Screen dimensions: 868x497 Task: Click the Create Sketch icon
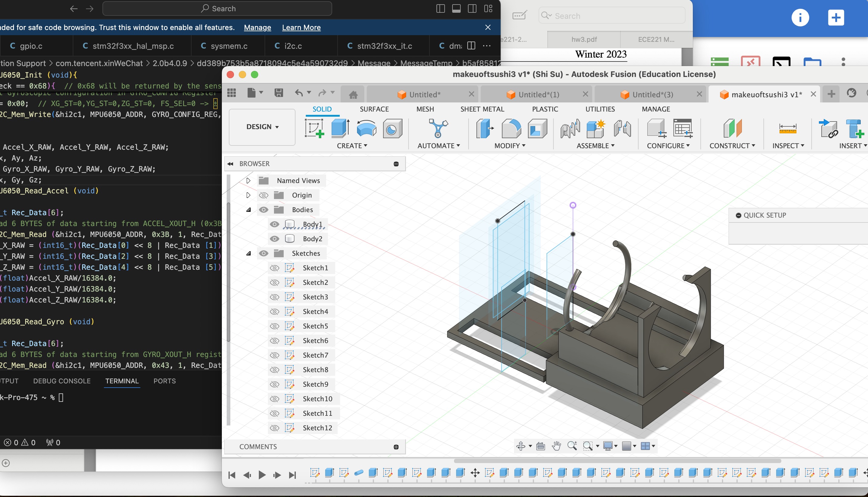tap(314, 128)
